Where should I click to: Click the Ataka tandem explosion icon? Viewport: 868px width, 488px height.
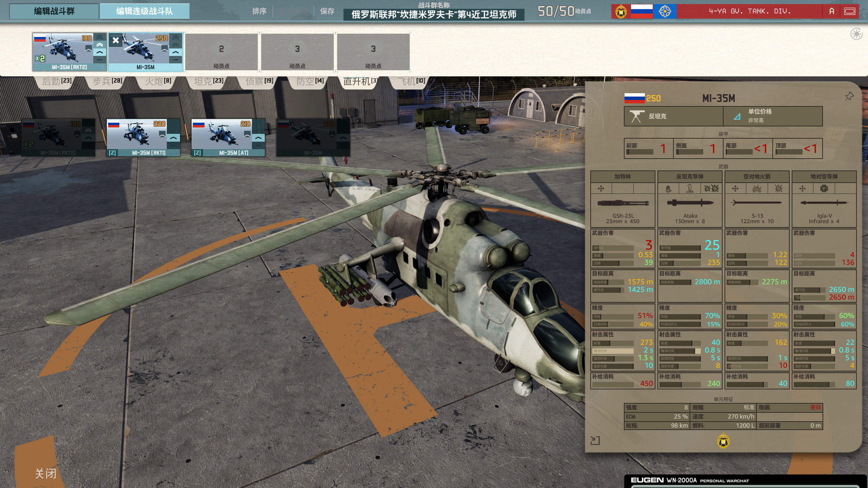point(711,188)
